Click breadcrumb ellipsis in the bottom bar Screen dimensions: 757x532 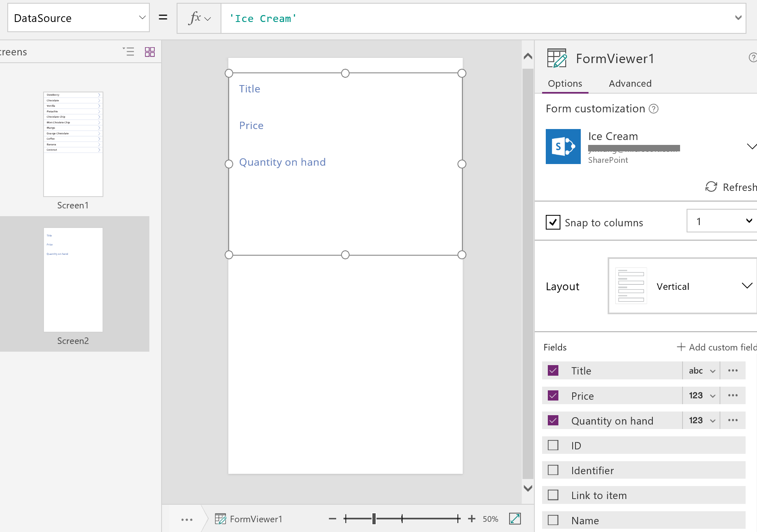187,519
